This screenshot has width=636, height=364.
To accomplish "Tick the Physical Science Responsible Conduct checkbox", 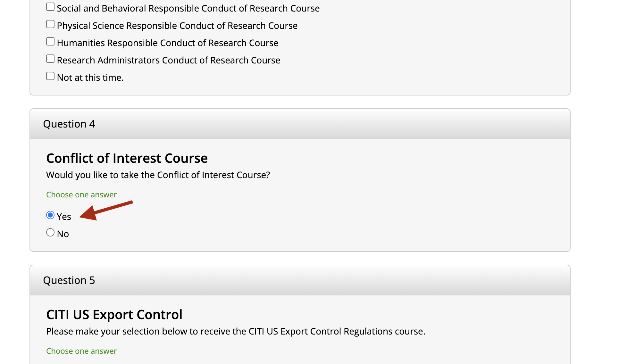I will point(50,24).
